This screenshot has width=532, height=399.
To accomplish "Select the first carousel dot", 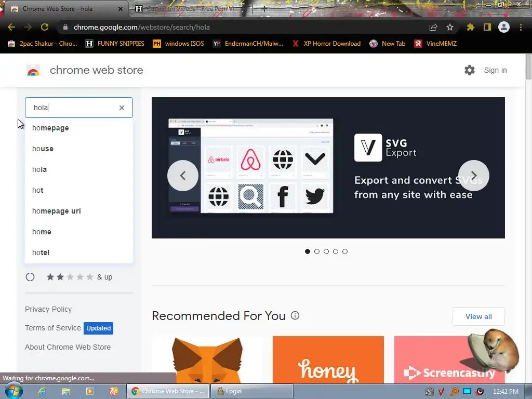I will click(x=308, y=251).
